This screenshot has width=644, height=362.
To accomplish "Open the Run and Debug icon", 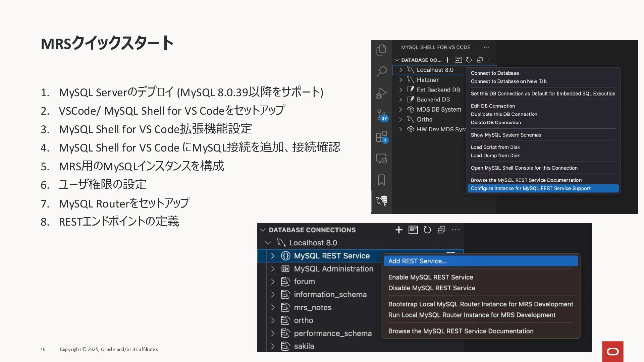I will [381, 93].
